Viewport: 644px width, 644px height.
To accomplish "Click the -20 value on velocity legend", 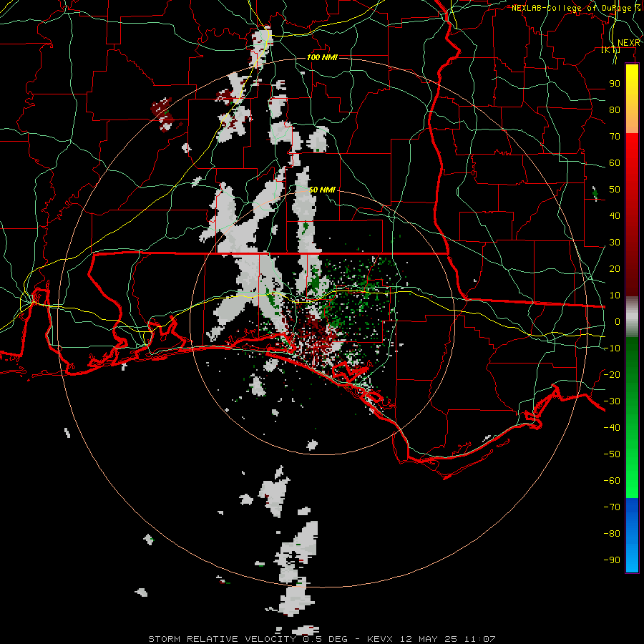I will coord(612,374).
